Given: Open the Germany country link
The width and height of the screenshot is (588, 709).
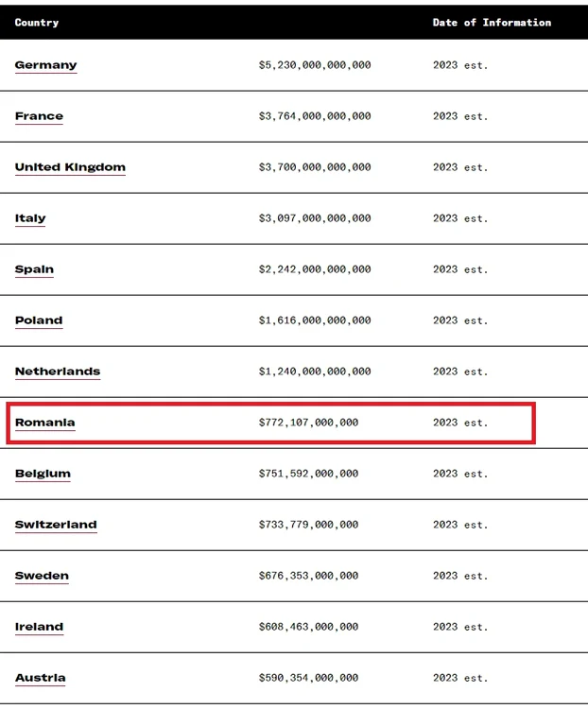Looking at the screenshot, I should [45, 65].
